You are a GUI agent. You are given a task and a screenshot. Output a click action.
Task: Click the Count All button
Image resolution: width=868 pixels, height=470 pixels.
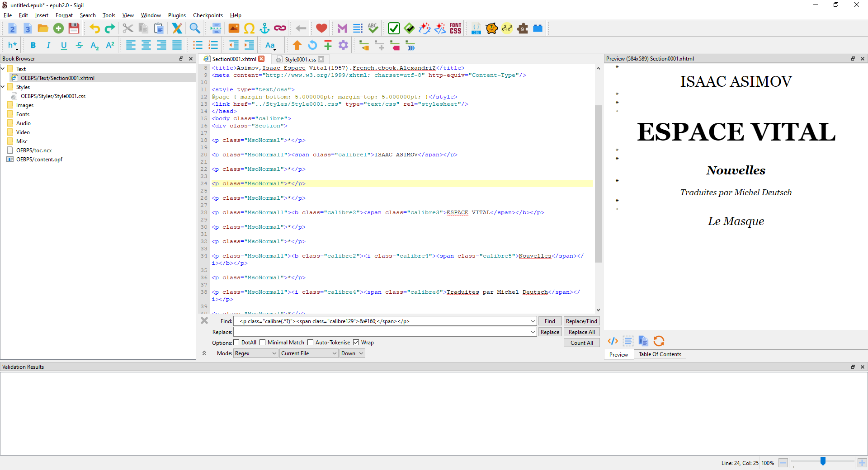tap(581, 343)
